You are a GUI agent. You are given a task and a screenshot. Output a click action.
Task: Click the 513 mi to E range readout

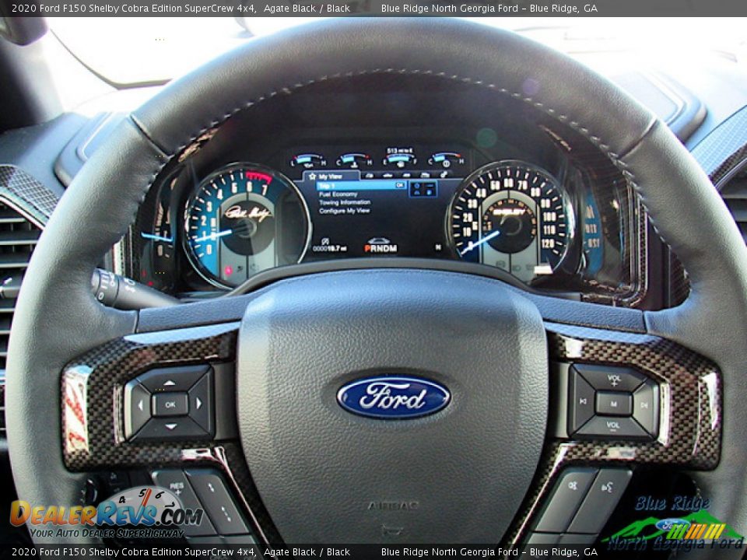click(399, 151)
